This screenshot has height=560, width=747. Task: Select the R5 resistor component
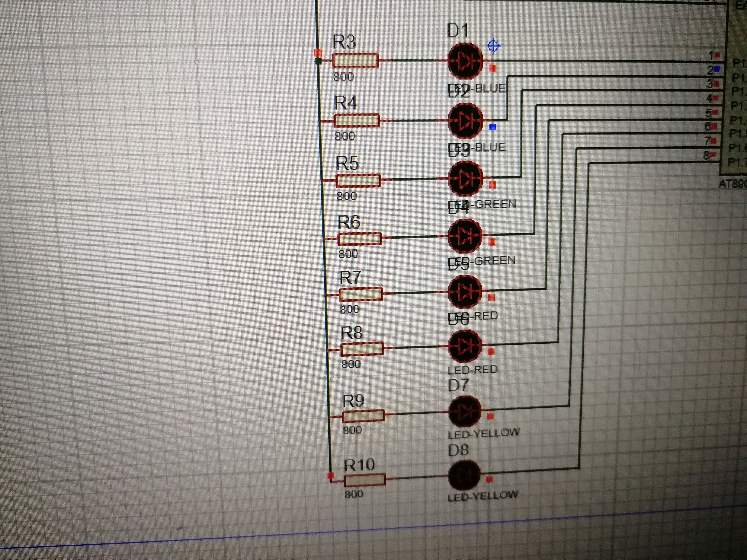tap(358, 181)
